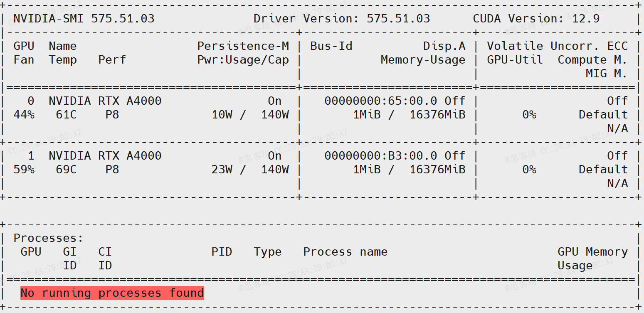The height and width of the screenshot is (313, 644).
Task: Click the 61C temperature value
Action: pyautogui.click(x=67, y=115)
